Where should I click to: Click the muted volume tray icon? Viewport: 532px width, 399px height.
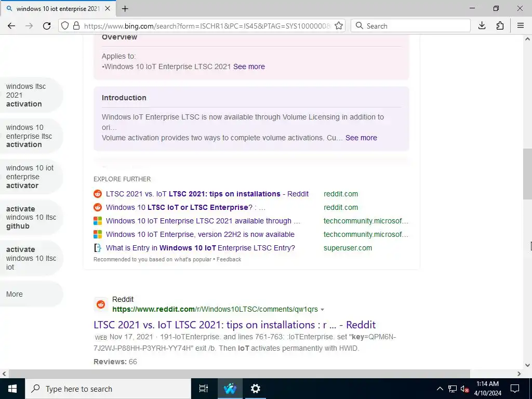click(464, 389)
